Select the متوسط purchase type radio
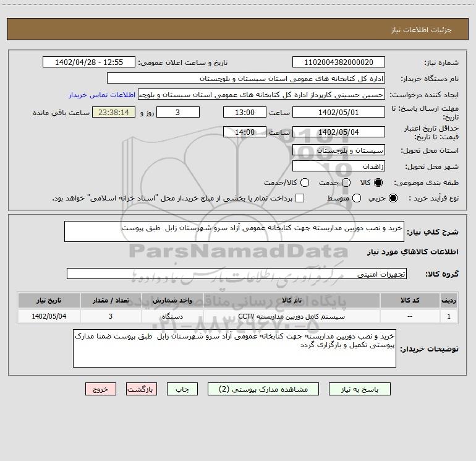 pyautogui.click(x=357, y=198)
